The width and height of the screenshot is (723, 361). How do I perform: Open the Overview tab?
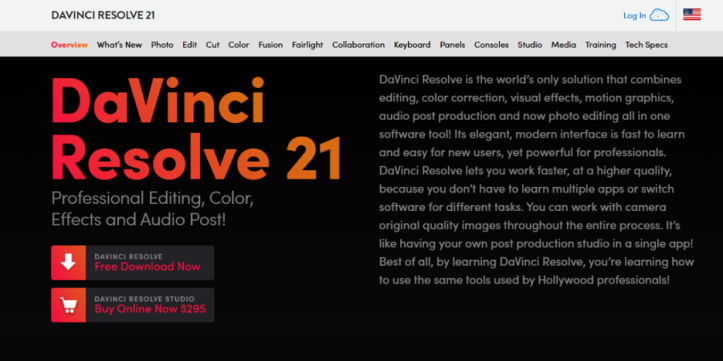(69, 45)
